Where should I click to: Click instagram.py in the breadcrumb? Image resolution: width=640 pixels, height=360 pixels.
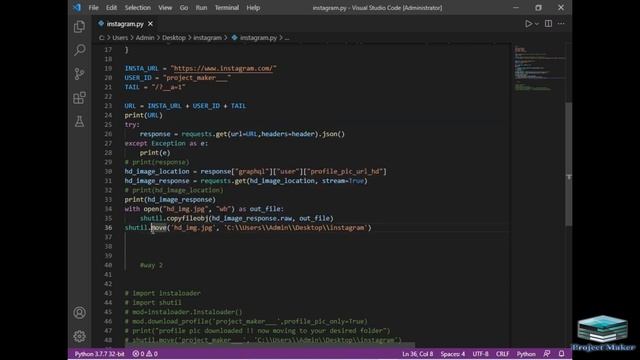click(x=258, y=38)
